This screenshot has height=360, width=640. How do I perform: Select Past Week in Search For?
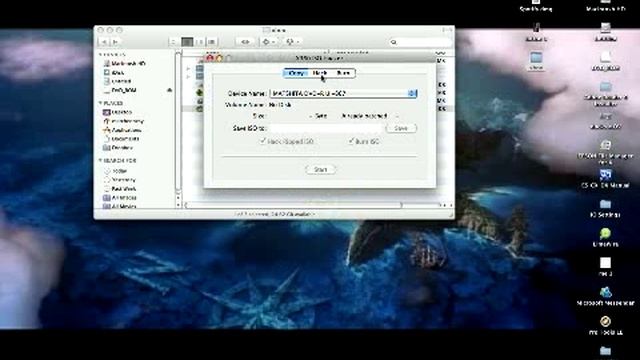coord(120,189)
